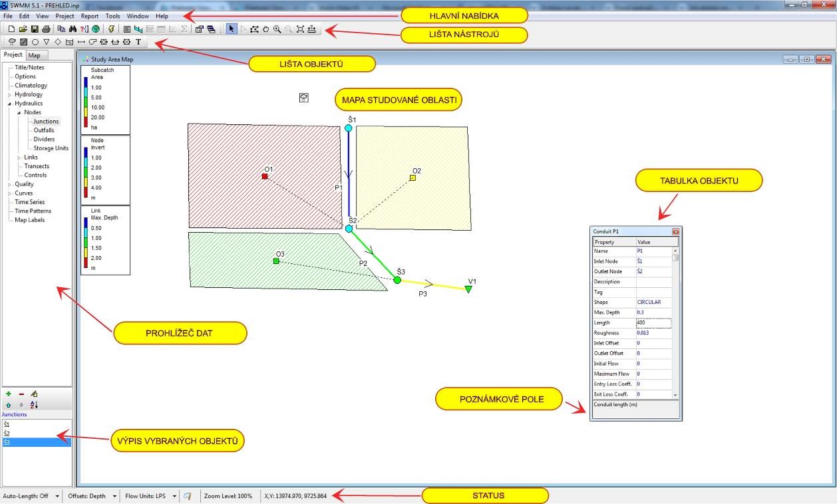Print the current view using printer icon
The image size is (837, 504).
coord(46,29)
